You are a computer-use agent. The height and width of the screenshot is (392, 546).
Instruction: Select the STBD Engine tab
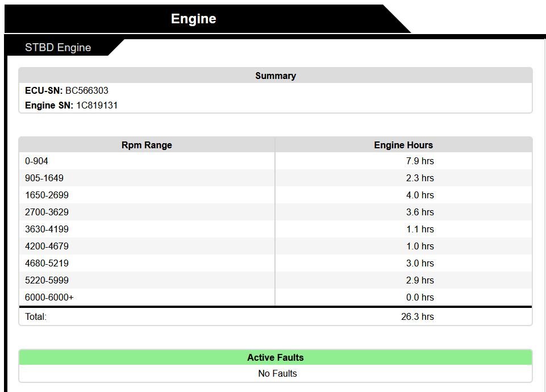pyautogui.click(x=58, y=48)
